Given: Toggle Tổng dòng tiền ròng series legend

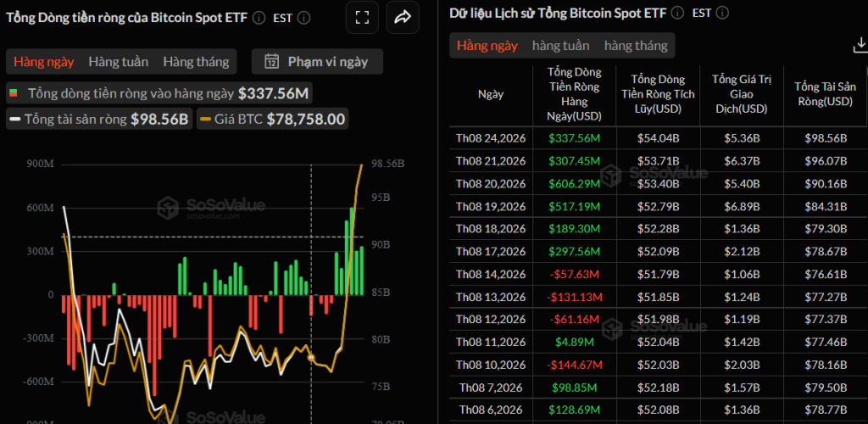Looking at the screenshot, I should point(14,93).
